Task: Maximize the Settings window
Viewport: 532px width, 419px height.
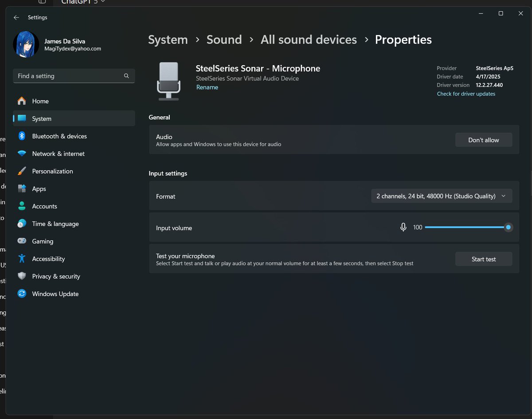Action: point(501,13)
